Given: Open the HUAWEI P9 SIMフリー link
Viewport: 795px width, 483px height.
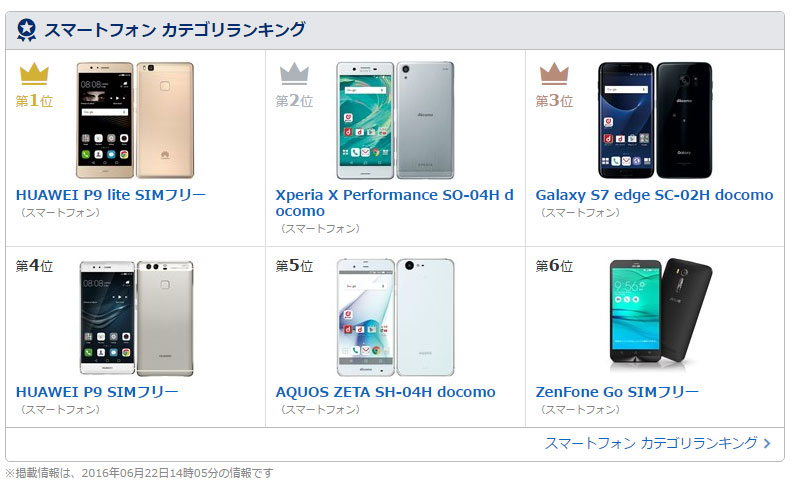Looking at the screenshot, I should coord(97,392).
